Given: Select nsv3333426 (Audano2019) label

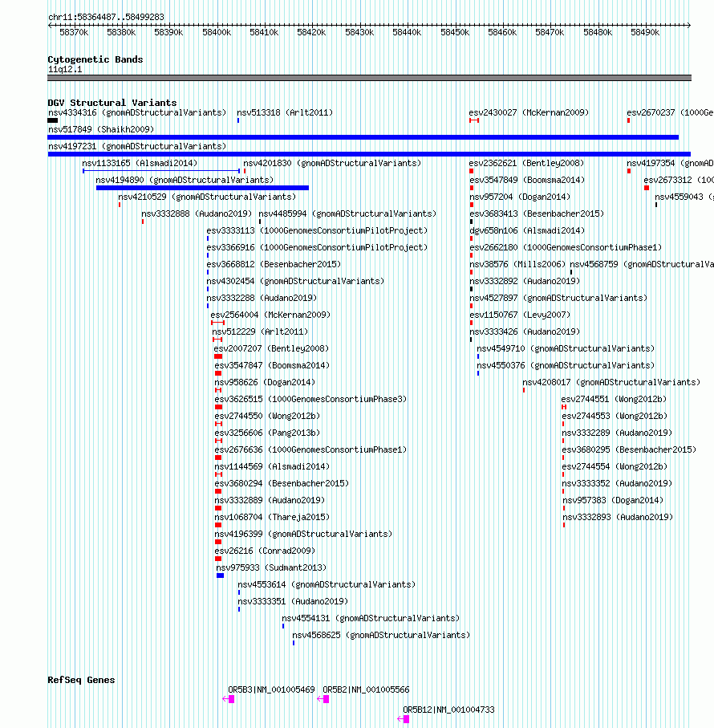Looking at the screenshot, I should pyautogui.click(x=525, y=332).
